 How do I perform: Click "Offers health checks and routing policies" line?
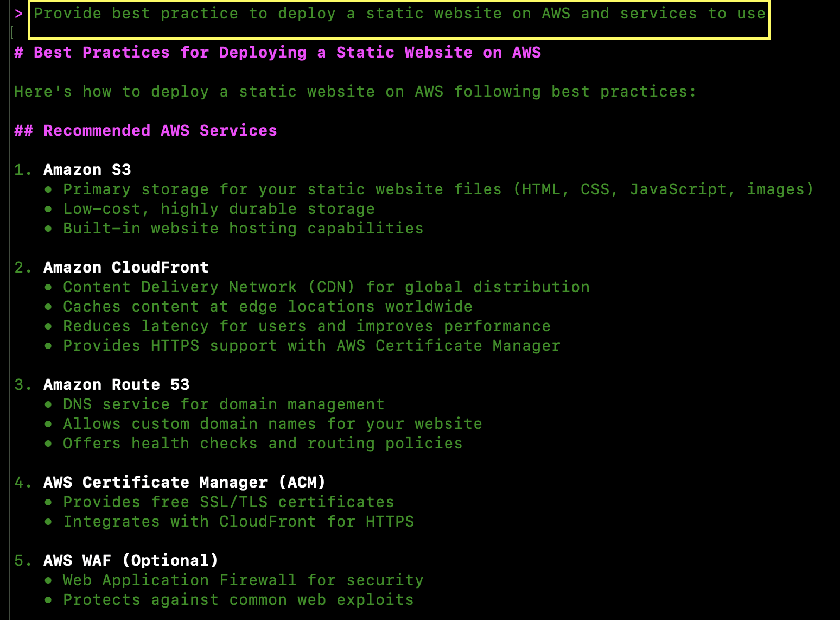coord(263,444)
